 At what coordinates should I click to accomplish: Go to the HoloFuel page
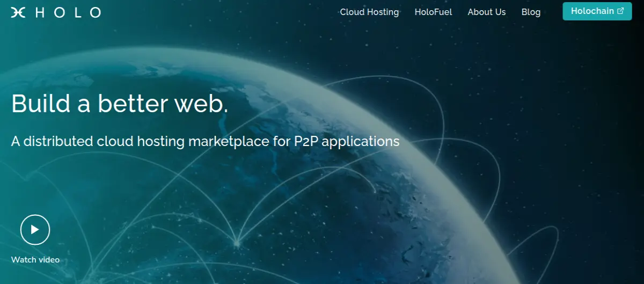(433, 12)
